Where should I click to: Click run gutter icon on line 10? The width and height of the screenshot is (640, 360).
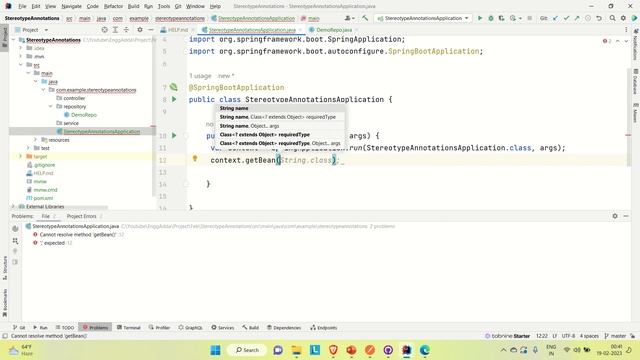coord(174,135)
